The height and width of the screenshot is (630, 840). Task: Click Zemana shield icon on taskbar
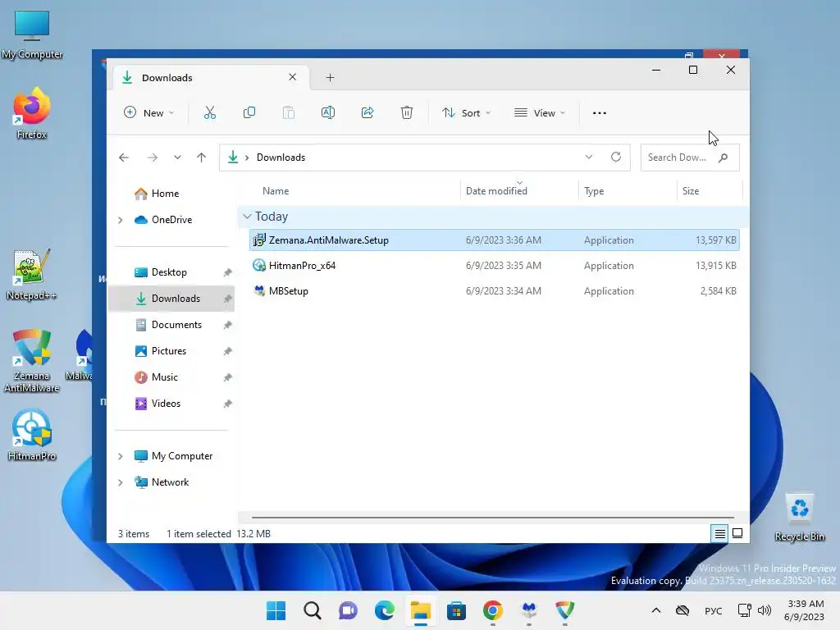click(564, 610)
